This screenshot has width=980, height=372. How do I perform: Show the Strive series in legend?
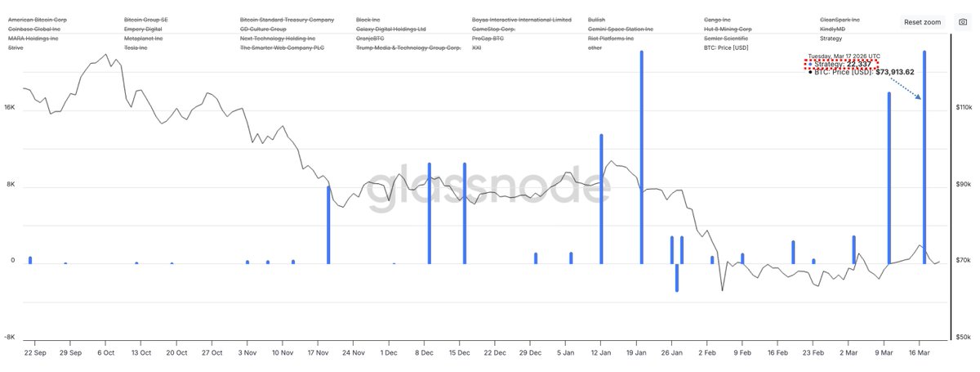pyautogui.click(x=16, y=48)
